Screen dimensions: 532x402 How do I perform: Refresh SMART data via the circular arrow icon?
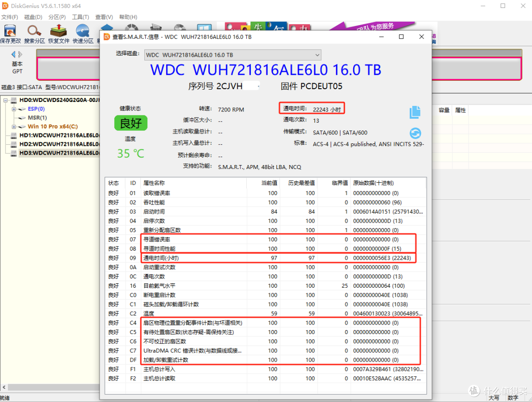click(415, 133)
